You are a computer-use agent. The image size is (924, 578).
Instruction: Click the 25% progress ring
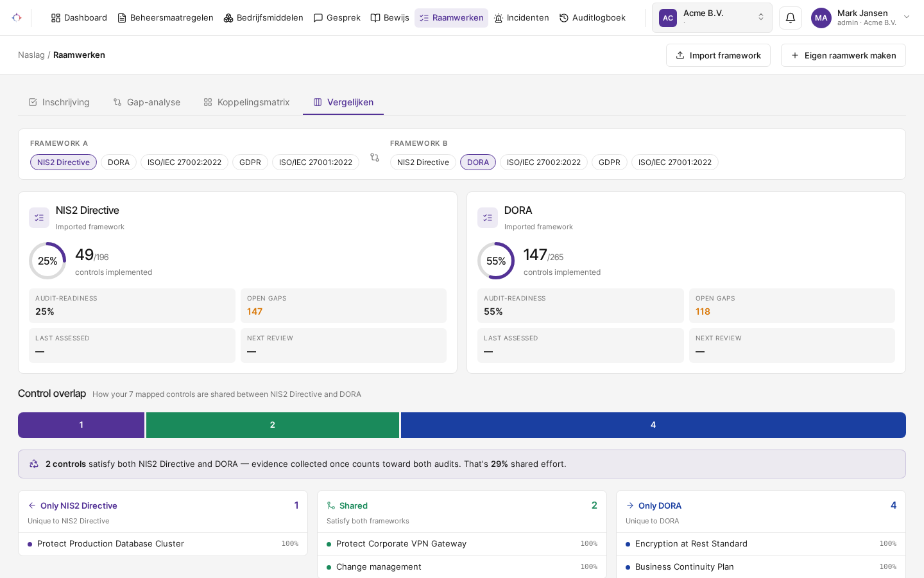click(47, 261)
